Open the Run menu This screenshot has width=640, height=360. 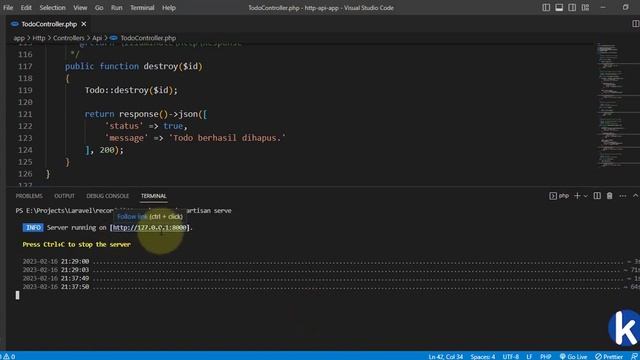(116, 8)
